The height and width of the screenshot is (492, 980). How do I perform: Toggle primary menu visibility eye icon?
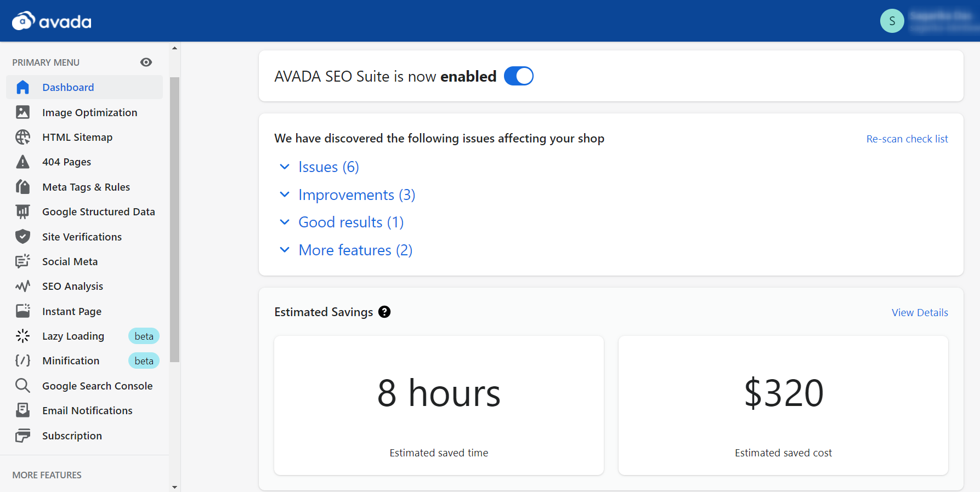coord(146,62)
